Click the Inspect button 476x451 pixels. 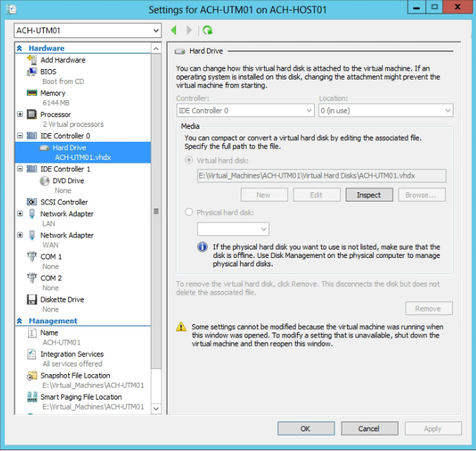(x=369, y=194)
